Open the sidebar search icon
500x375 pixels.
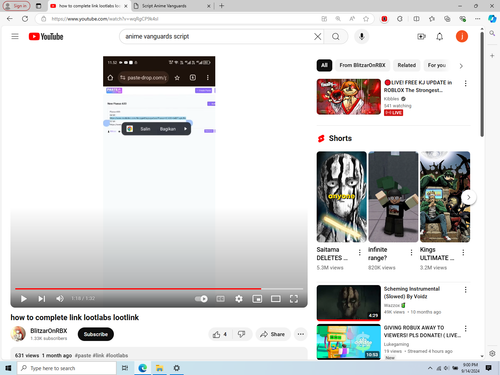(x=492, y=33)
